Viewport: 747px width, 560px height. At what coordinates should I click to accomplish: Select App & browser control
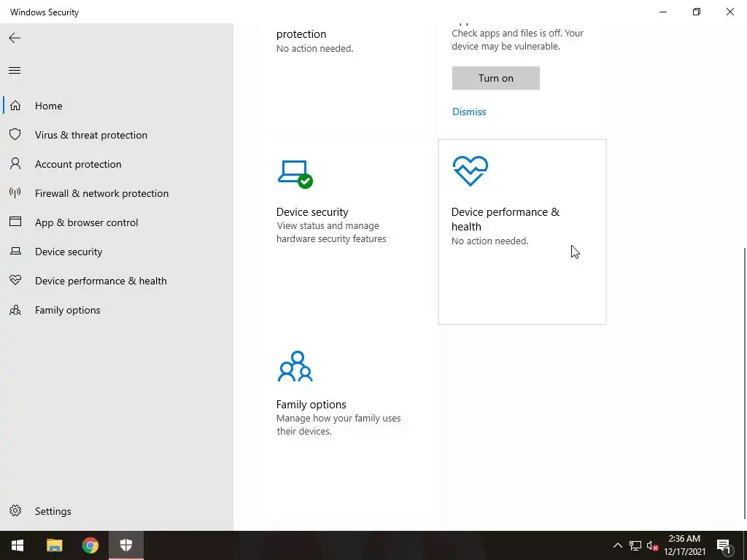point(86,222)
